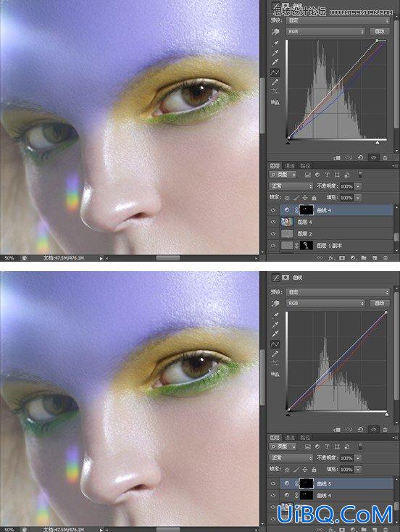Viewport: 400px width, 532px height.
Task: Toggle layer filtering switch in top Layers panel
Action: coord(360,175)
